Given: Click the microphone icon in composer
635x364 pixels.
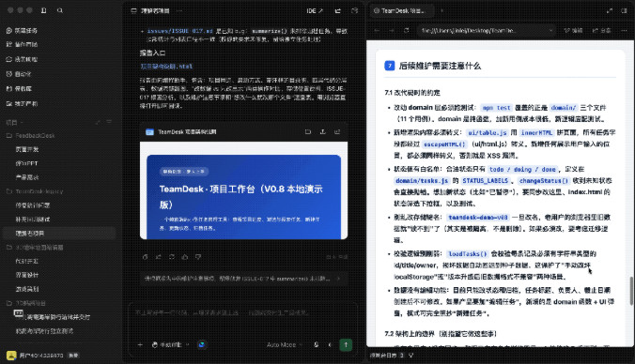Looking at the screenshot, I should (x=317, y=345).
